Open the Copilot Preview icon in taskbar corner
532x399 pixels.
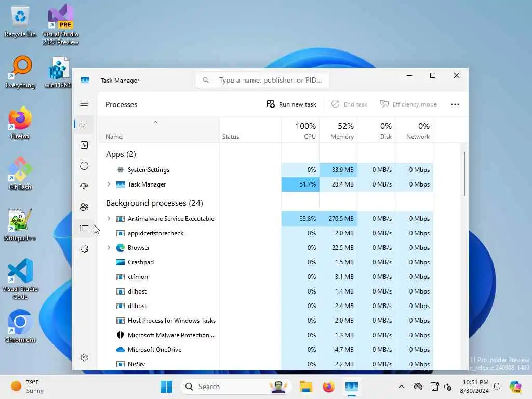(x=515, y=387)
